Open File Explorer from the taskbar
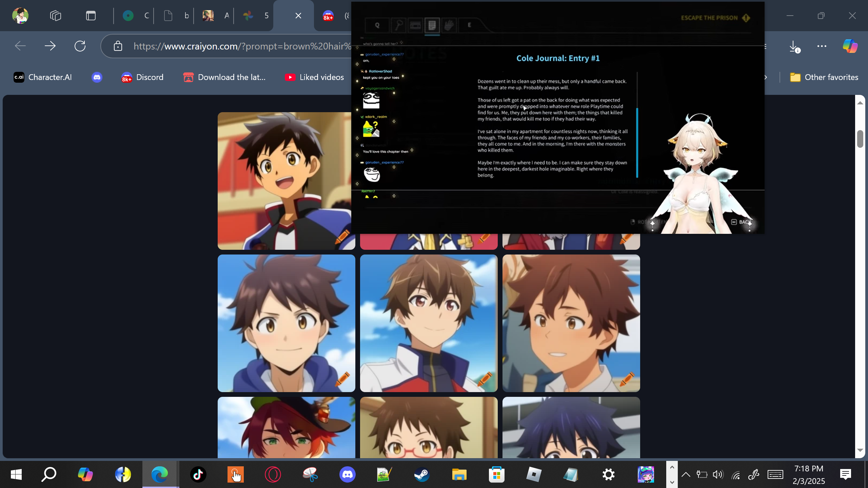868x488 pixels. tap(459, 474)
